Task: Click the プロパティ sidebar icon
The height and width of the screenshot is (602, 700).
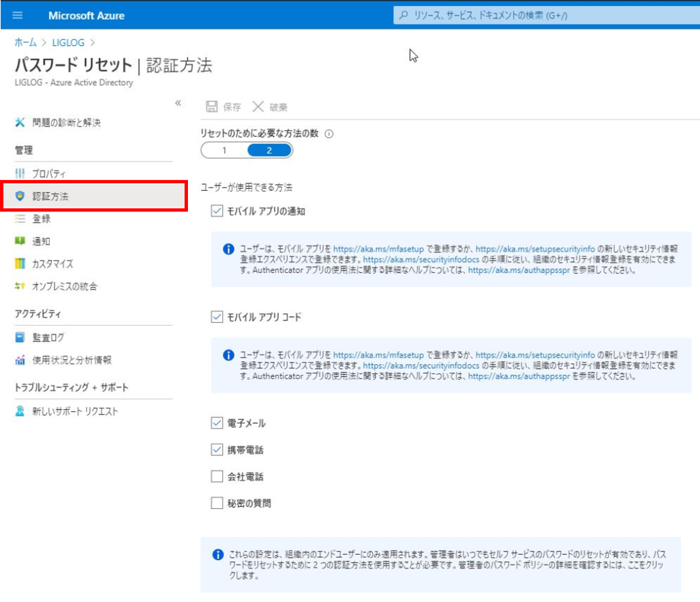Action: click(20, 174)
